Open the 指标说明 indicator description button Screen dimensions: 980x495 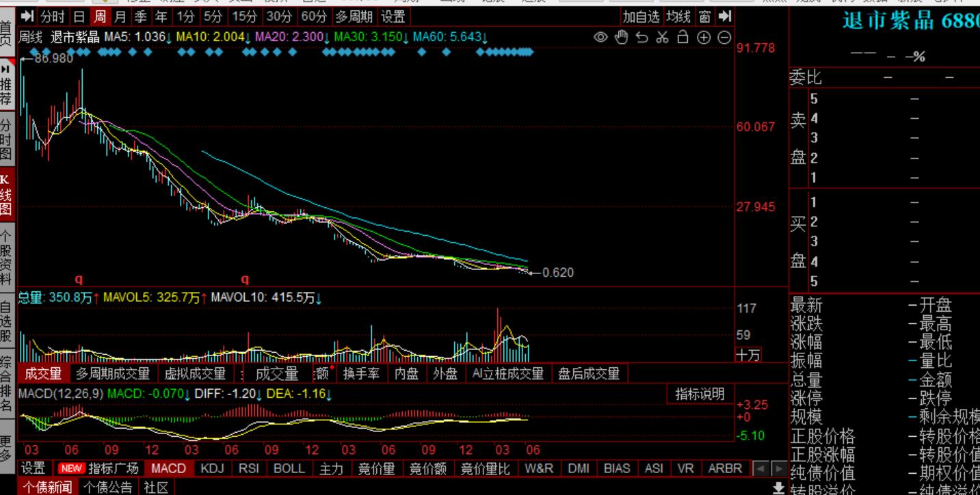click(699, 394)
